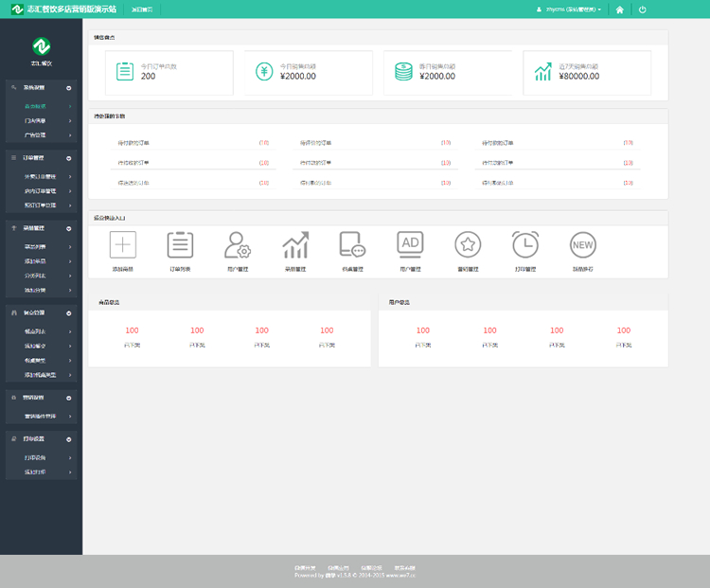Viewport: 710px width, 588px height.
Task: Click the rising bar chart shortcut icon
Action: (x=295, y=245)
